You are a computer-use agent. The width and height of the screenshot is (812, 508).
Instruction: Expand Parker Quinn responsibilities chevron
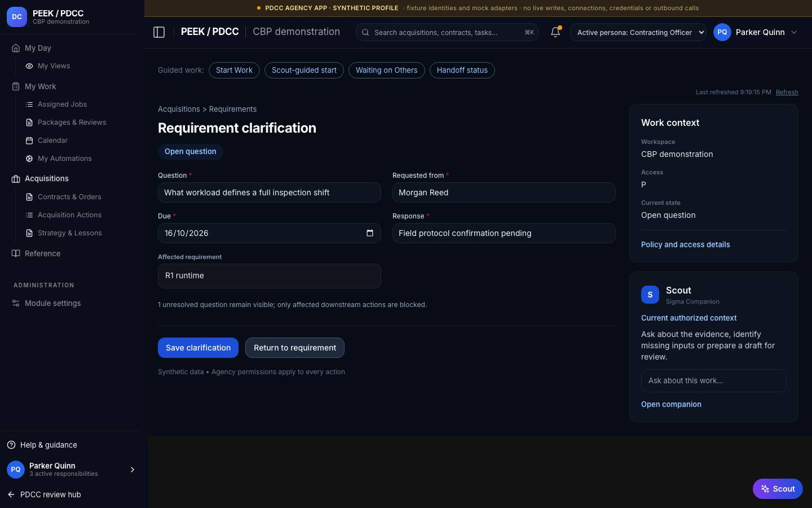tap(133, 470)
